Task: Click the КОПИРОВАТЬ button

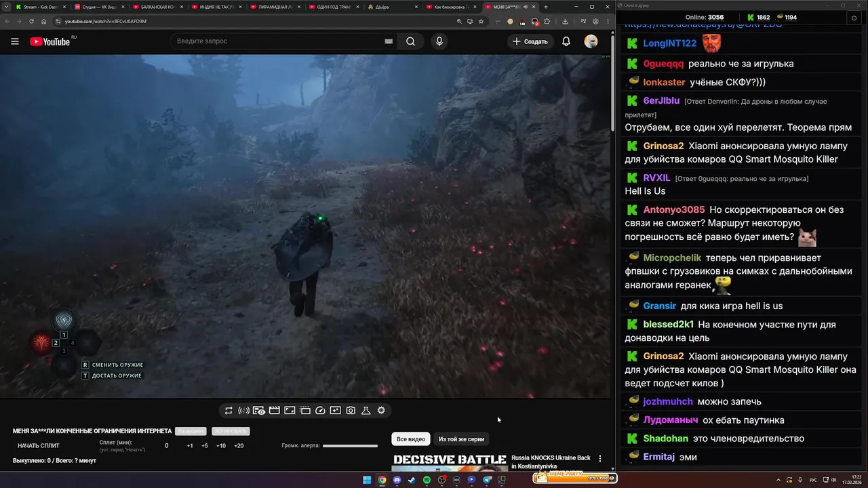Action: pyautogui.click(x=231, y=431)
